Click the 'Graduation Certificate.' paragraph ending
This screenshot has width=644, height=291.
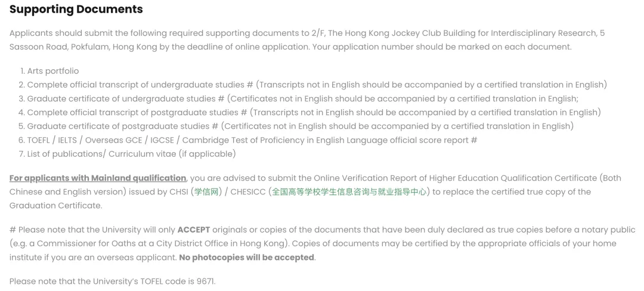click(x=56, y=206)
